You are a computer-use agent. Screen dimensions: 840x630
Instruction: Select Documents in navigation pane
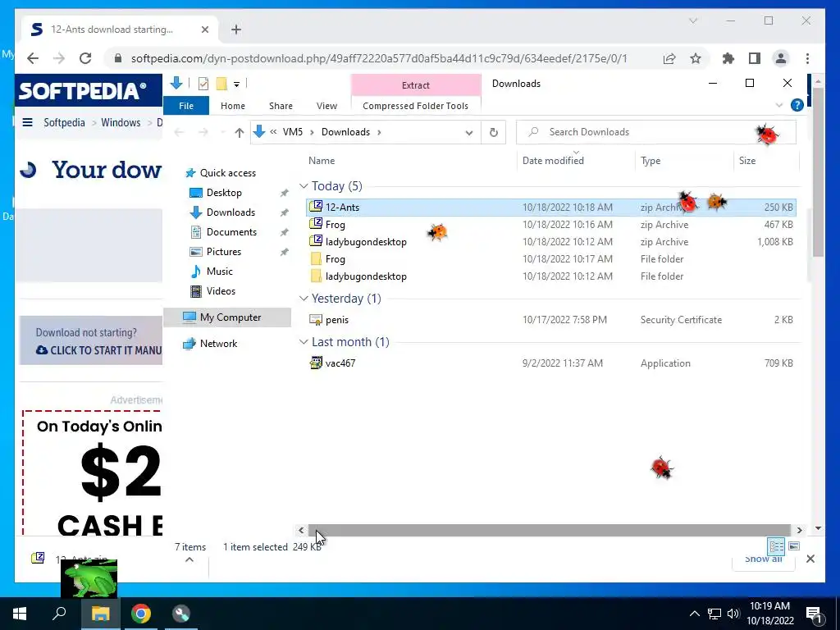[x=231, y=232]
